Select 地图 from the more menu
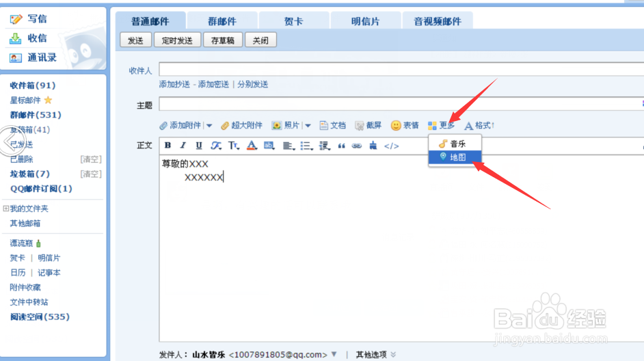The width and height of the screenshot is (644, 361). point(455,157)
